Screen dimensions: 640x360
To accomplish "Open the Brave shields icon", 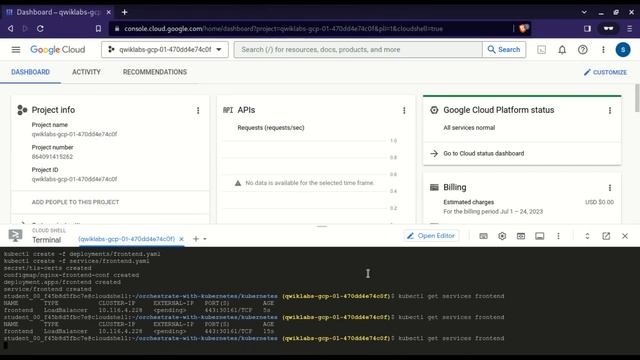I will [x=524, y=29].
